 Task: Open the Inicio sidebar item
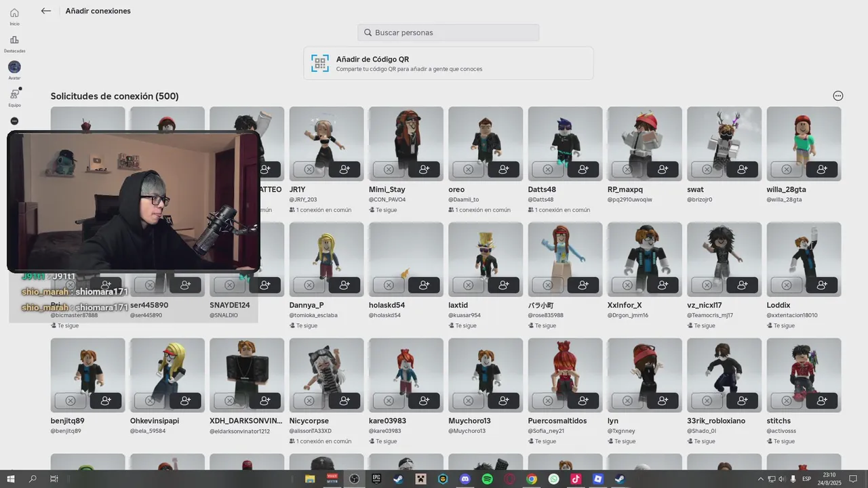14,17
